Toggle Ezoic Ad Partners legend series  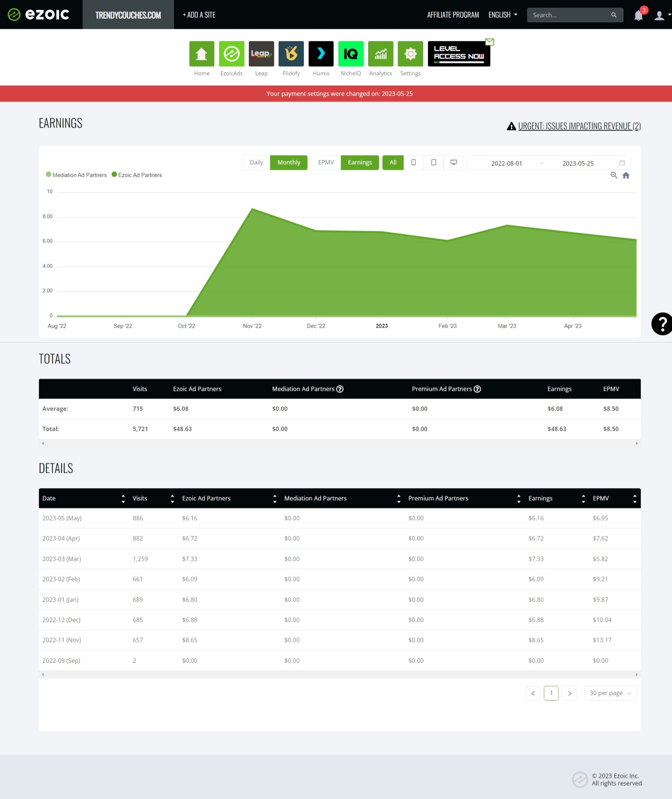[137, 175]
